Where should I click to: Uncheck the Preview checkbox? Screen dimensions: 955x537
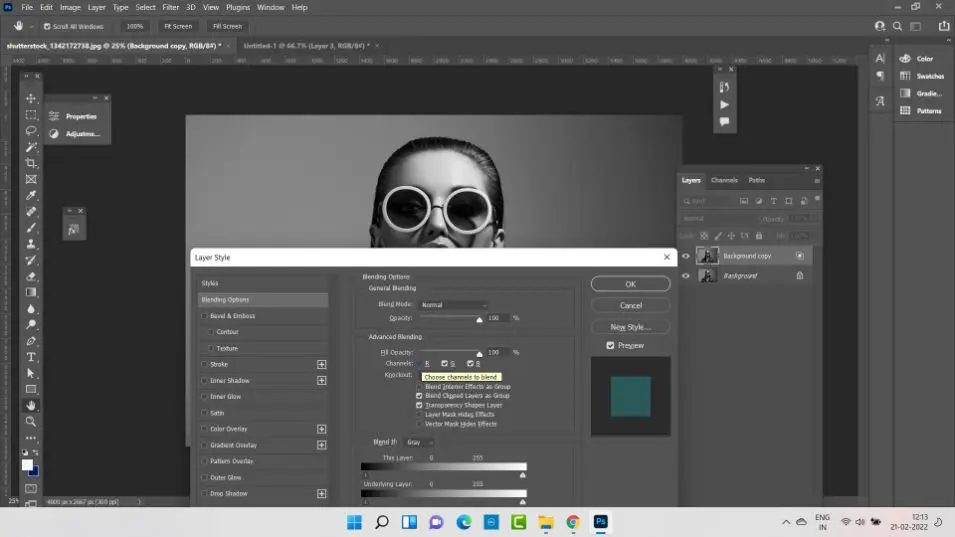click(610, 346)
